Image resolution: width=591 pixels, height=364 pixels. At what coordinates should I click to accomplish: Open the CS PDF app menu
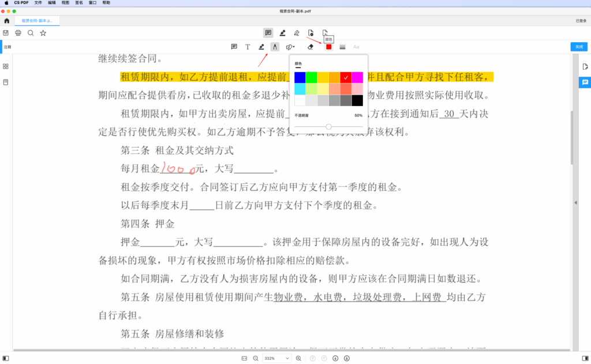point(21,3)
